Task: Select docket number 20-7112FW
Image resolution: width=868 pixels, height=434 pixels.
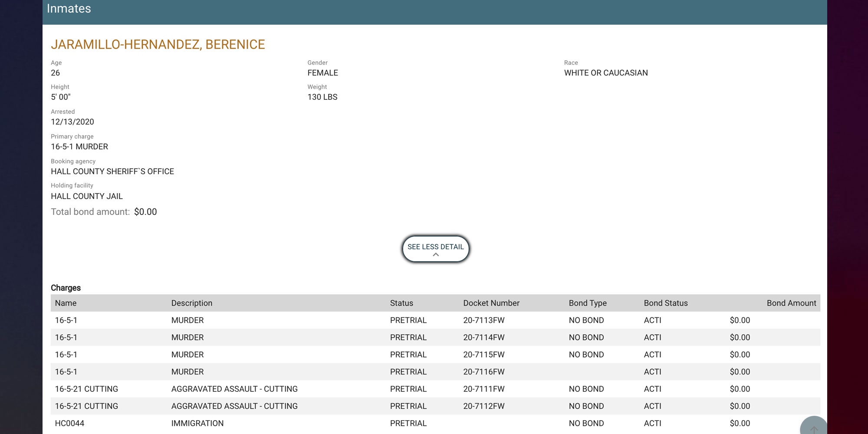Action: click(x=484, y=406)
